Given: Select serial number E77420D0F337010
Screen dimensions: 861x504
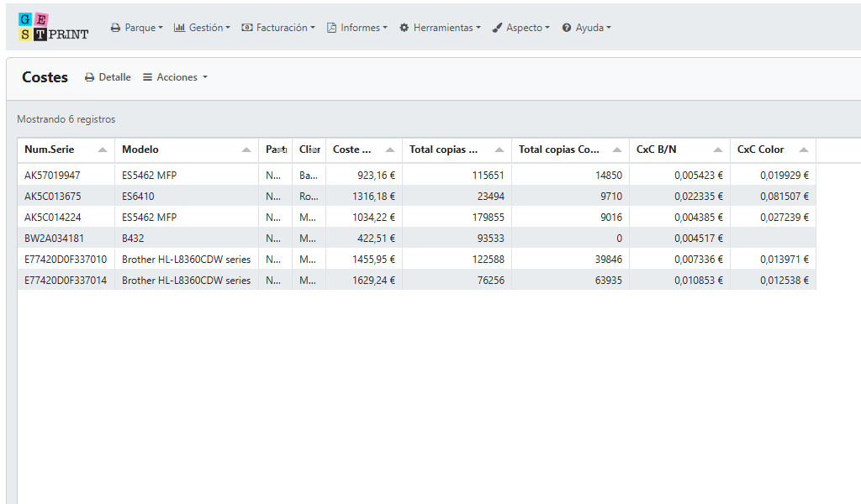Looking at the screenshot, I should point(66,260).
